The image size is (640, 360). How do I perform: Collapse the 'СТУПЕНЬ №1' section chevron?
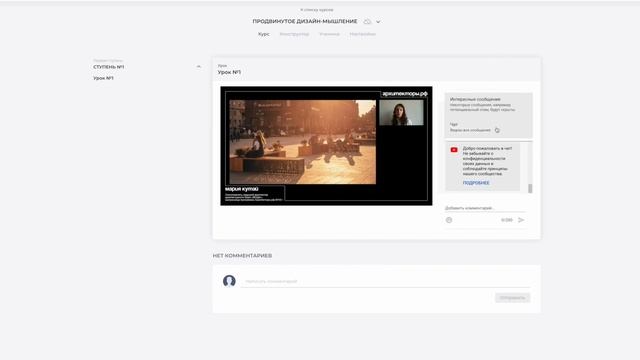click(199, 67)
